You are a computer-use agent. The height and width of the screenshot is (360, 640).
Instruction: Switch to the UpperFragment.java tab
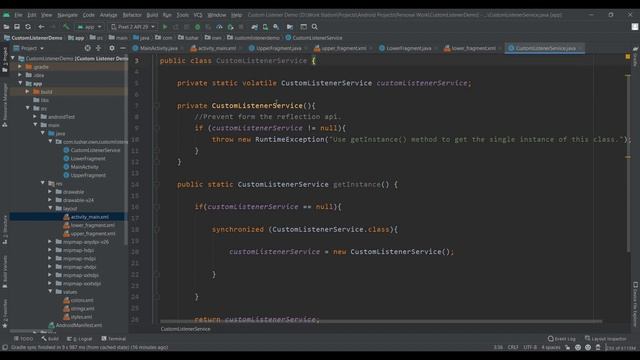click(278, 48)
